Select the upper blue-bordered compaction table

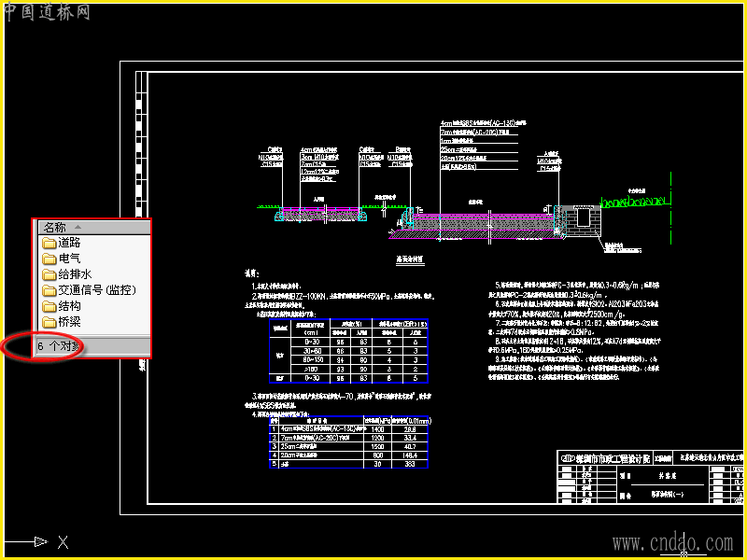pyautogui.click(x=348, y=351)
